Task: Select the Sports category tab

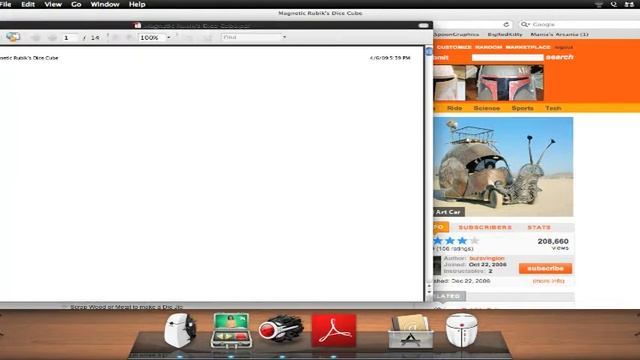Action: click(x=522, y=108)
